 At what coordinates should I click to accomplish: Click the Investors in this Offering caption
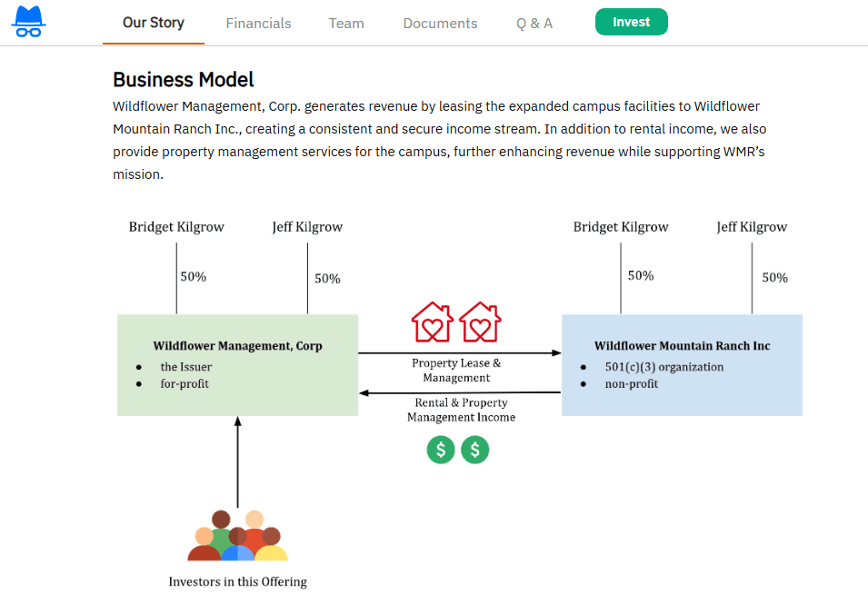(237, 581)
